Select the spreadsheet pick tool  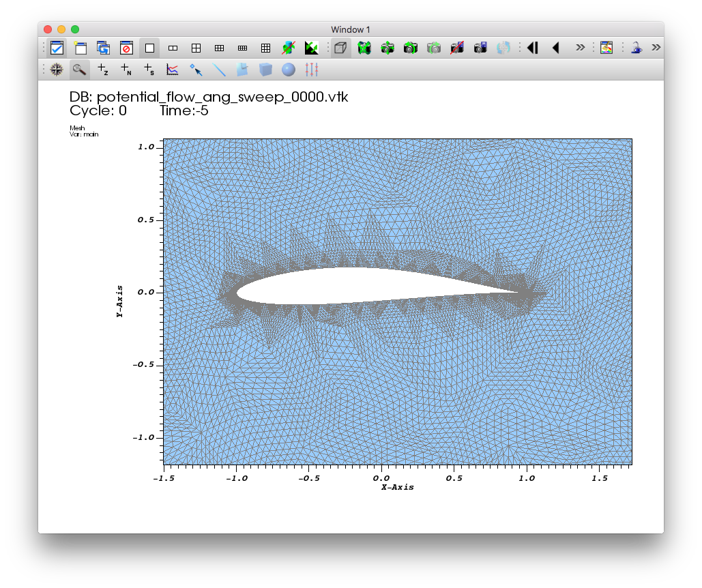149,70
